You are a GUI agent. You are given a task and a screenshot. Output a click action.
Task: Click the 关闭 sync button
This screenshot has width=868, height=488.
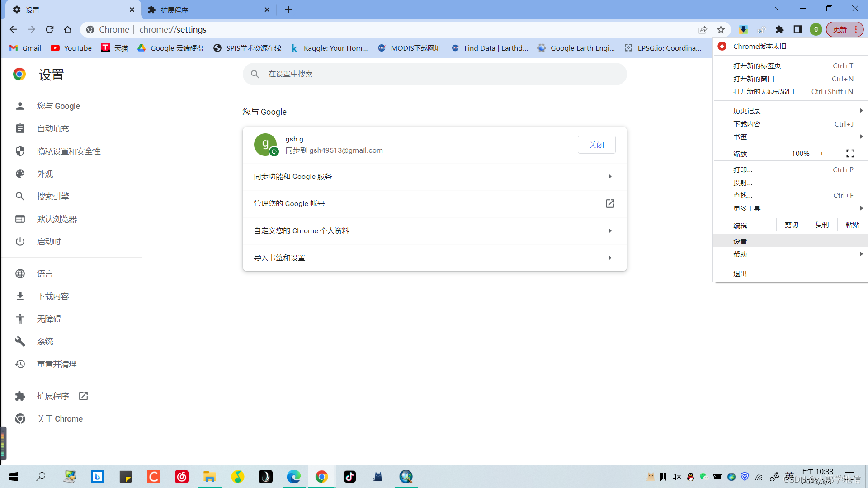click(596, 145)
